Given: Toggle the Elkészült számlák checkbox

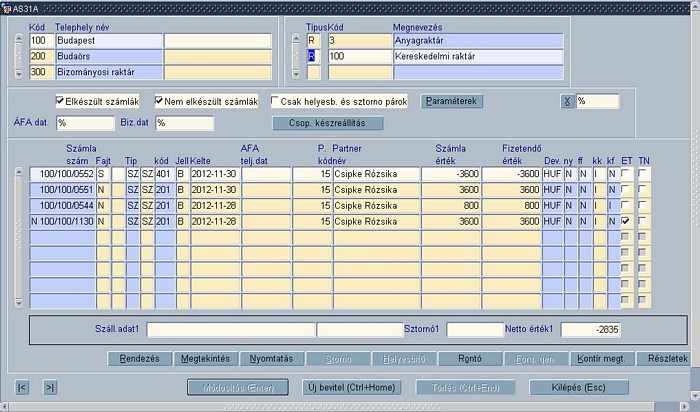Looking at the screenshot, I should pyautogui.click(x=60, y=101).
